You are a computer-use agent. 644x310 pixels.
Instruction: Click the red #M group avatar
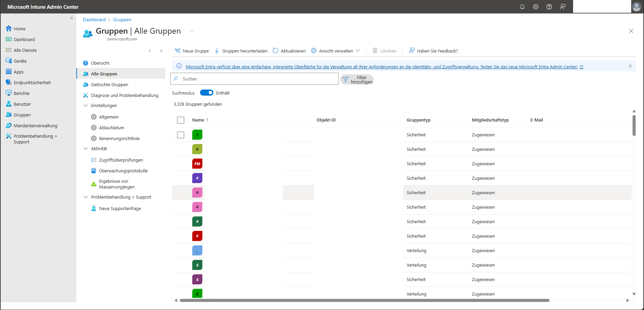point(197,164)
